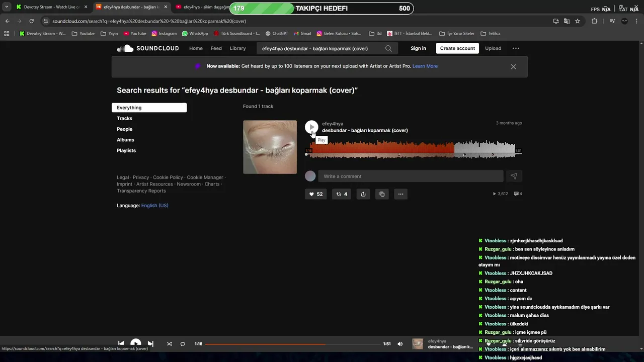Close the Artist Pro announcement banner

coord(513,66)
